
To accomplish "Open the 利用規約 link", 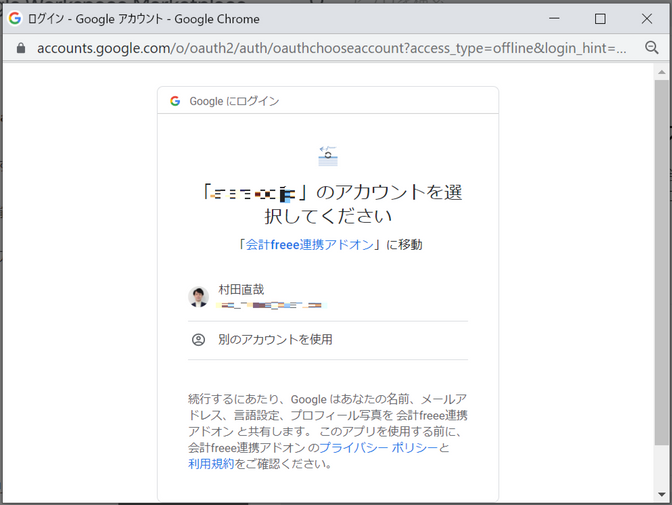I will tap(211, 464).
